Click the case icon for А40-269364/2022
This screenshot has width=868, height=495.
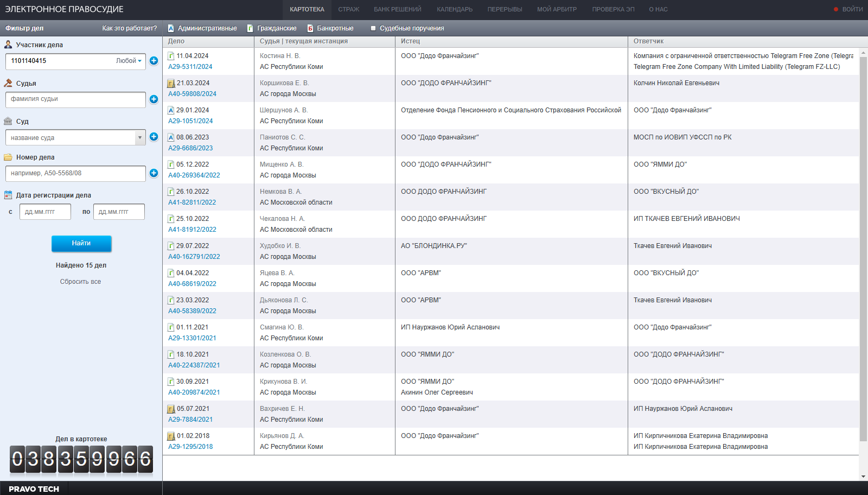click(x=171, y=164)
